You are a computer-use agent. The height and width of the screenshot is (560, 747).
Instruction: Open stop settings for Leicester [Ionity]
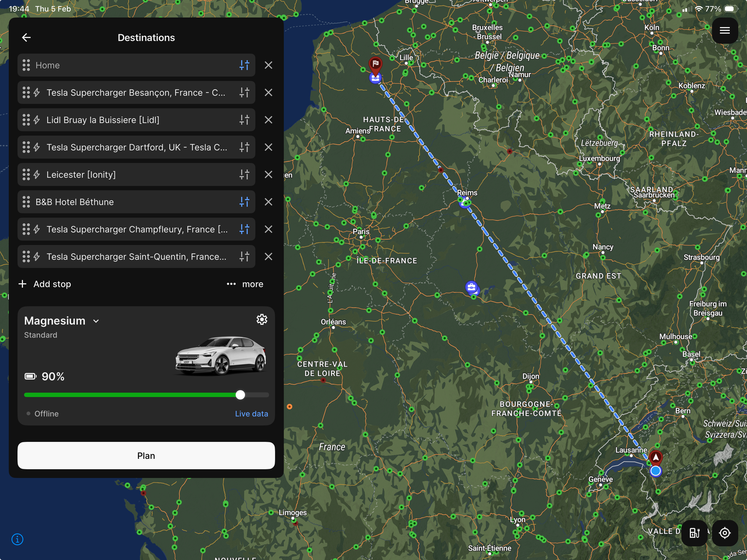pyautogui.click(x=244, y=175)
